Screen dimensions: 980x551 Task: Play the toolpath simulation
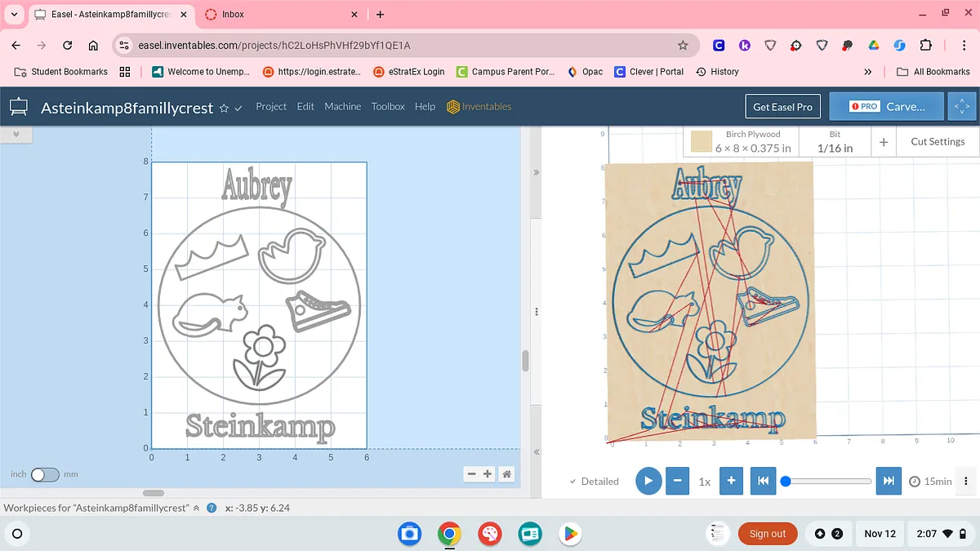point(648,481)
